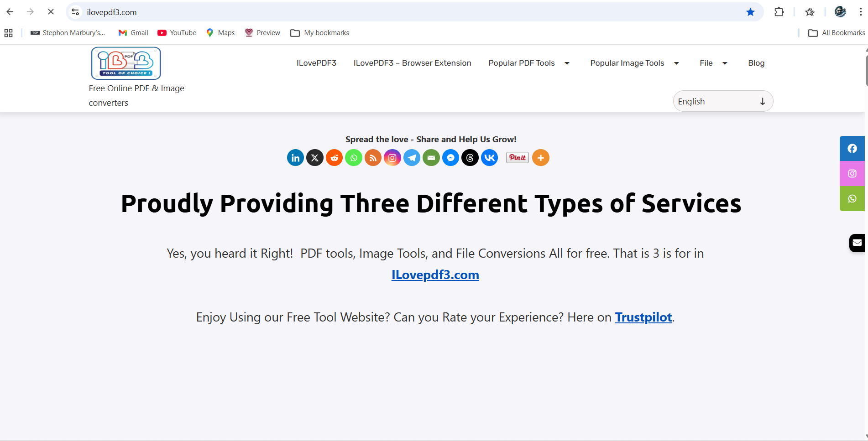Viewport: 868px width, 441px height.
Task: Open the ILovePDF3 nav menu item
Action: [316, 63]
